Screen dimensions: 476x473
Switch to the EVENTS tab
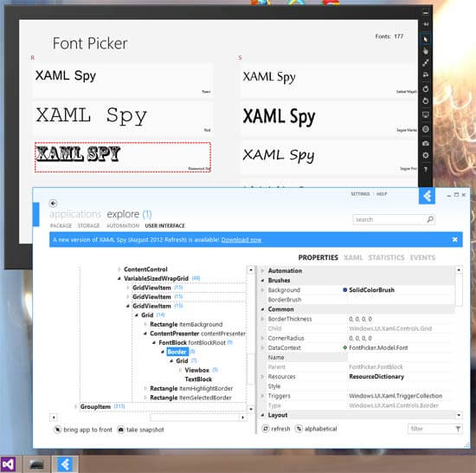pyautogui.click(x=422, y=257)
